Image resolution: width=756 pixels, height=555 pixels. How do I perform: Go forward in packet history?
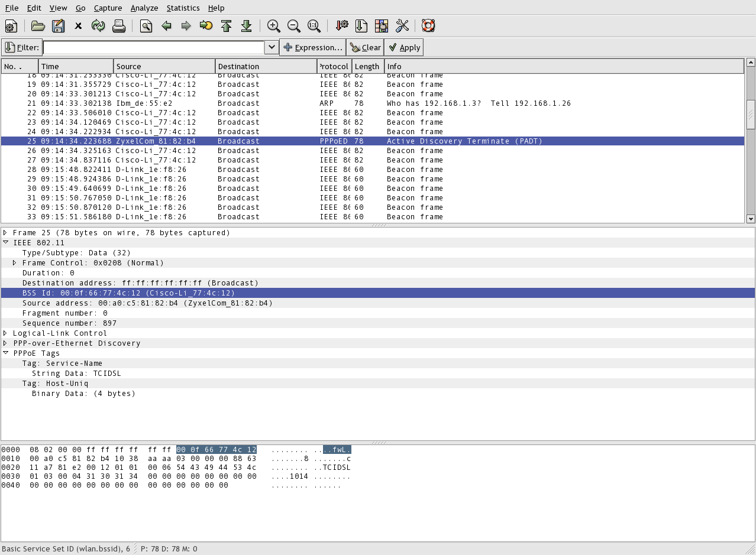tap(186, 26)
